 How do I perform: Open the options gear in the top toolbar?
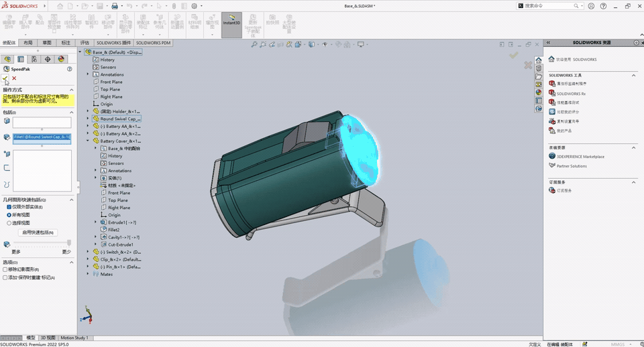(x=194, y=6)
